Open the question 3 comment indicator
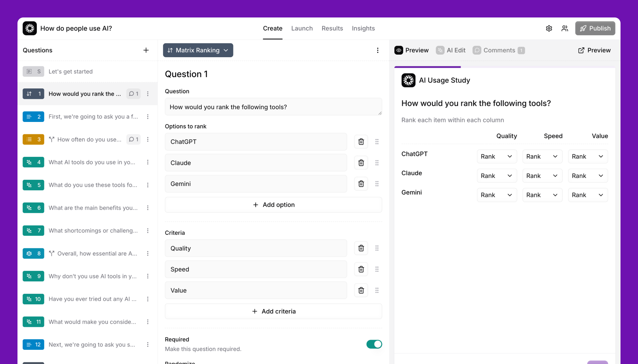 133,139
